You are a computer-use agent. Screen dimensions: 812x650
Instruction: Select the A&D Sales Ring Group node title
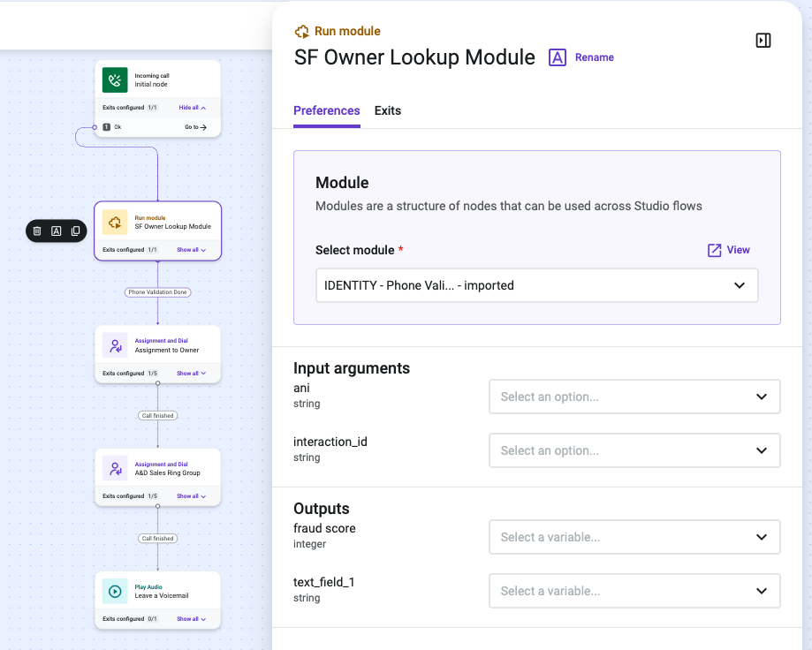point(167,473)
